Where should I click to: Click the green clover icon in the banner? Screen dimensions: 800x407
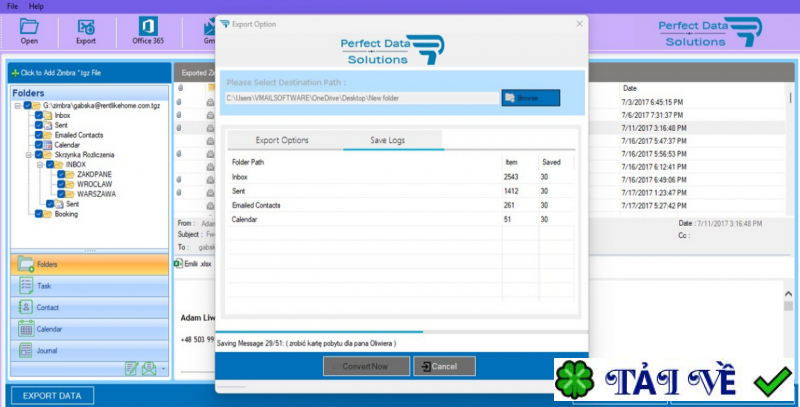574,380
